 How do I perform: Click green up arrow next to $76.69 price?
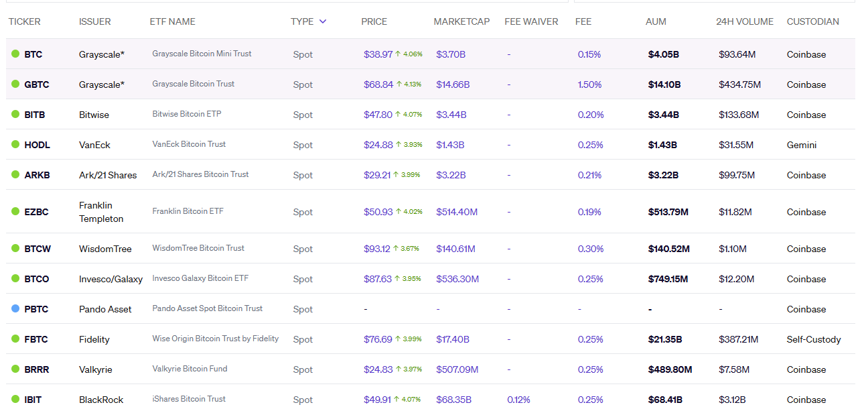click(x=398, y=339)
